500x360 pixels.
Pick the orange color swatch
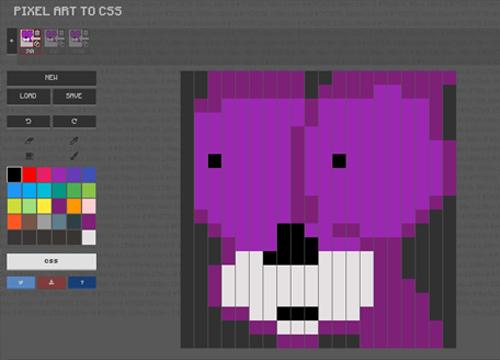[x=74, y=206]
